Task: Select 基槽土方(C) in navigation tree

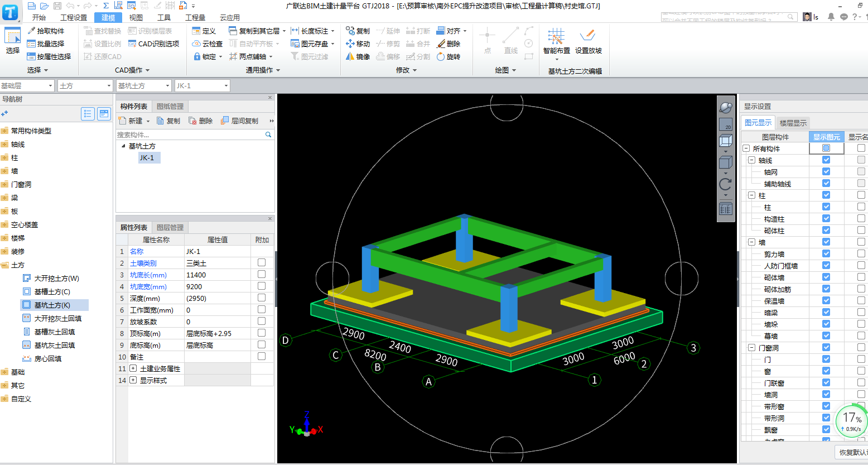Action: (x=52, y=291)
